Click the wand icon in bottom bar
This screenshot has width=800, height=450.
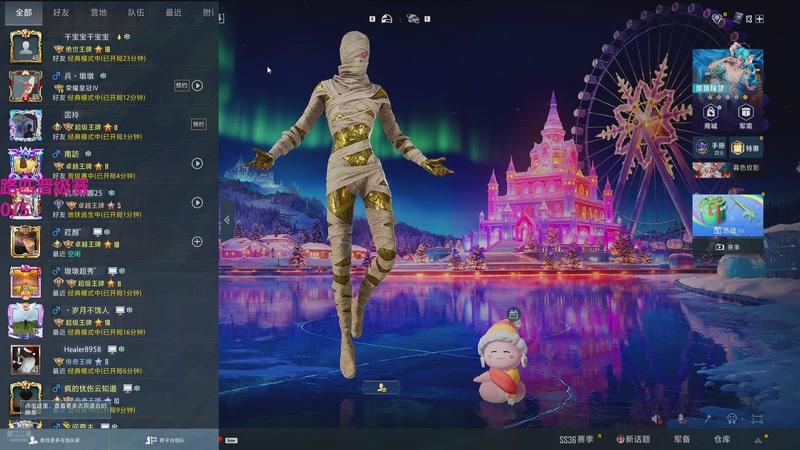[708, 419]
